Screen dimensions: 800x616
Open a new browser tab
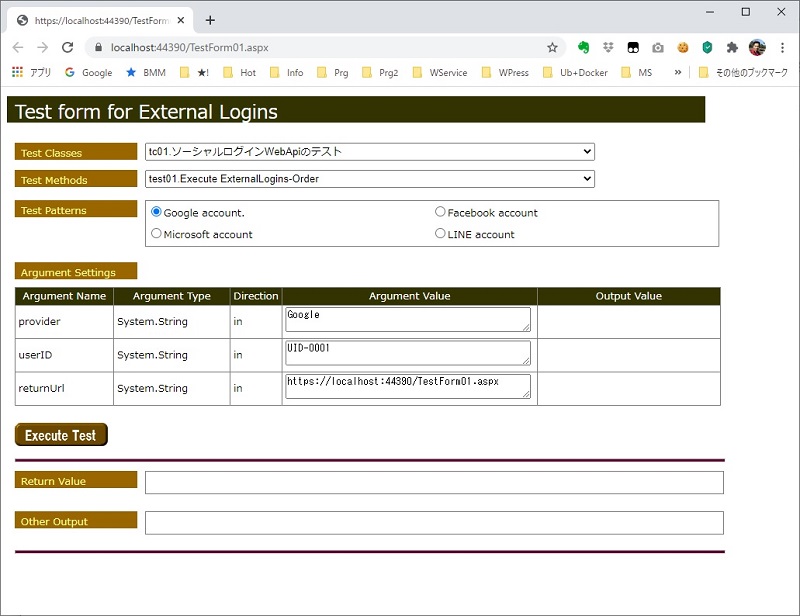click(x=210, y=20)
